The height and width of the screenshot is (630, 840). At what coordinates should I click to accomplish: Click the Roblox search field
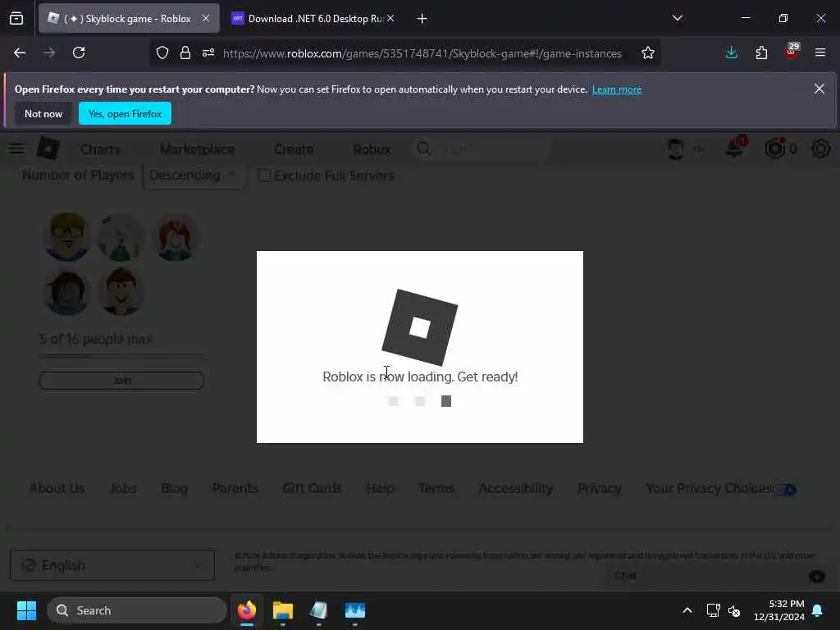click(482, 148)
